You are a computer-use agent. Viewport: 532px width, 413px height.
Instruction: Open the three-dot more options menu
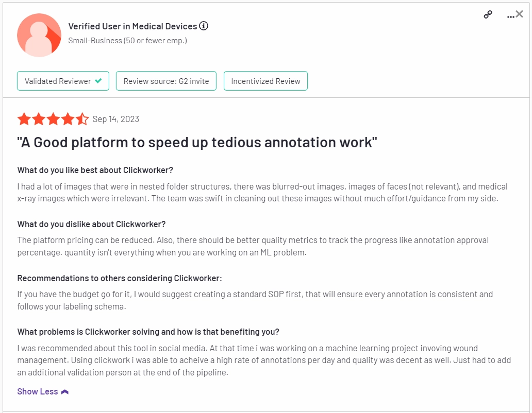510,16
